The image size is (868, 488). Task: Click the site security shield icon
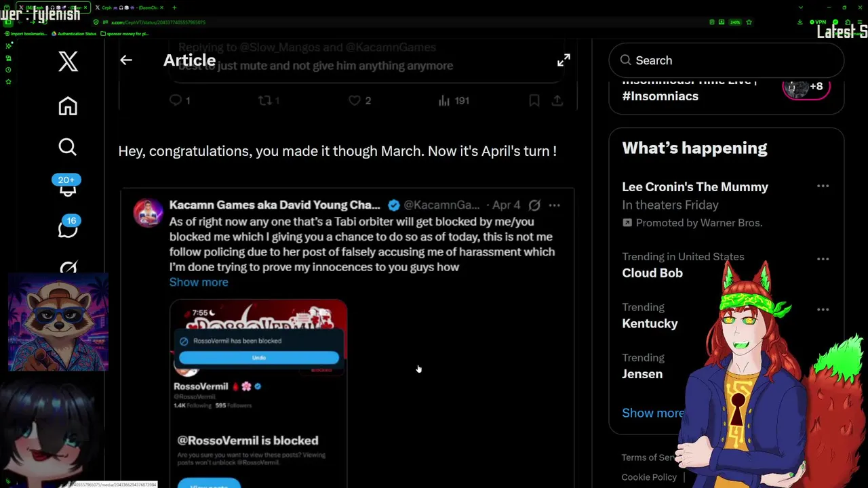tap(96, 22)
